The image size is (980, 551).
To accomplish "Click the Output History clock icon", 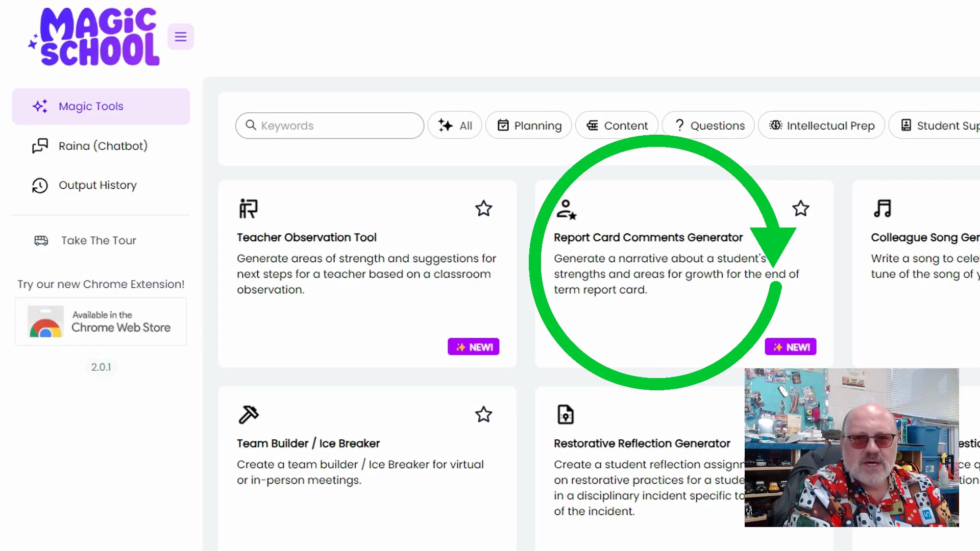I will pyautogui.click(x=40, y=185).
